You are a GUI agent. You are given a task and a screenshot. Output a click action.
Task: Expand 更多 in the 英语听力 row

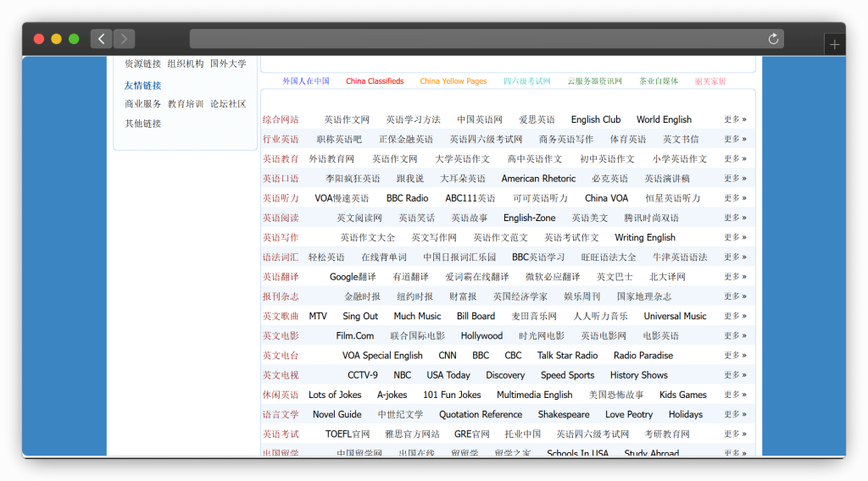tap(735, 198)
